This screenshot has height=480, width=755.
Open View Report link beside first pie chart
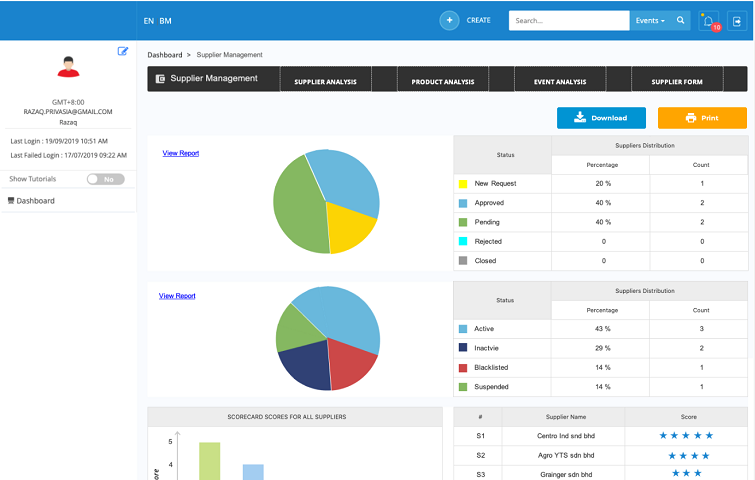point(181,153)
